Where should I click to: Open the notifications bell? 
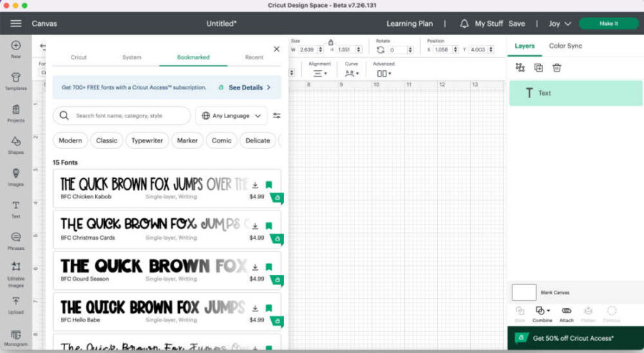coord(464,24)
